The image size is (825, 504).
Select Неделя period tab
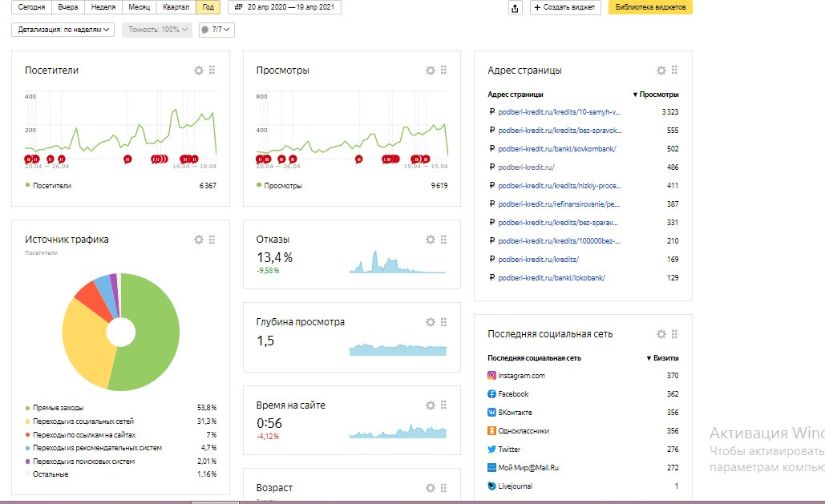pyautogui.click(x=103, y=7)
